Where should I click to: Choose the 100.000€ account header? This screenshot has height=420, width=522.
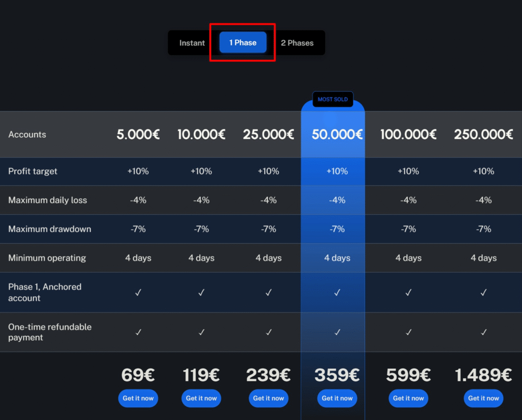point(408,135)
